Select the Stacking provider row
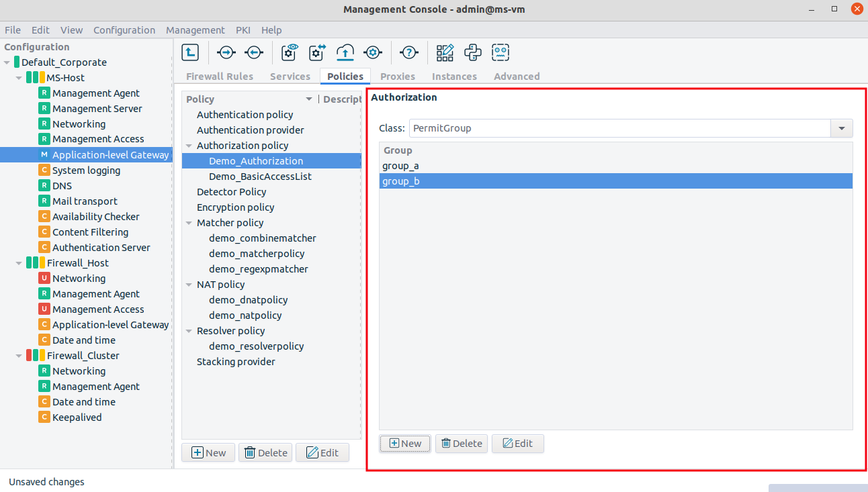Screen dimensions: 868x492 coord(271,361)
